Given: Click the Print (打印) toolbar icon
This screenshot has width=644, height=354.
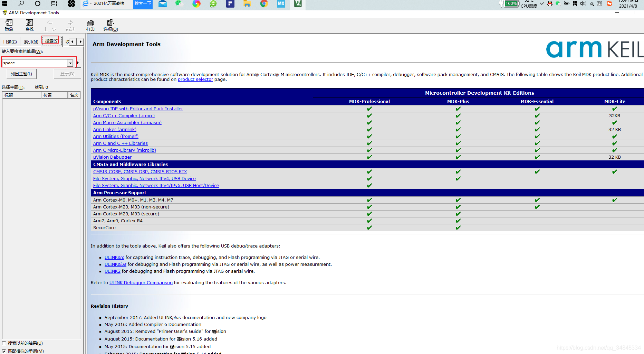Looking at the screenshot, I should (90, 25).
